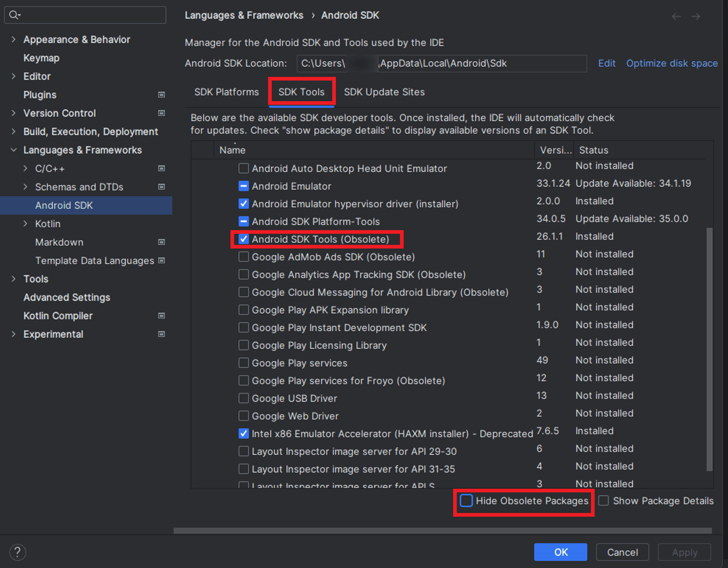Collapse Languages & Frameworks section

(x=14, y=150)
